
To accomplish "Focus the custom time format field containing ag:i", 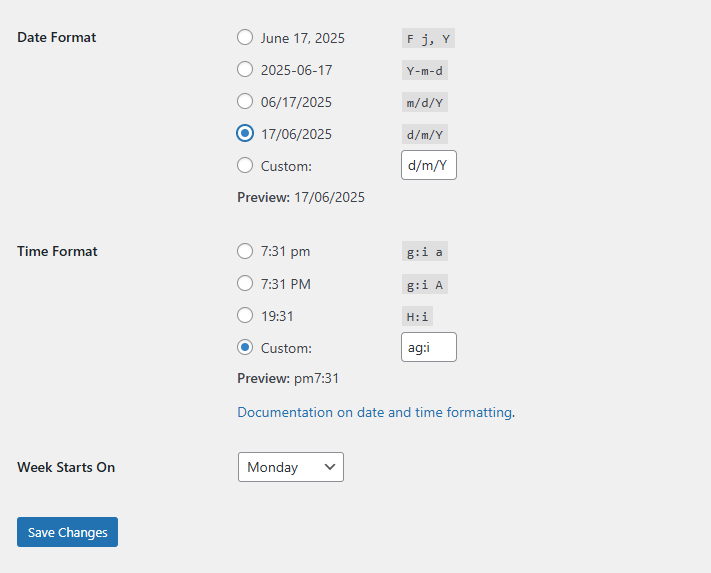I will (428, 348).
